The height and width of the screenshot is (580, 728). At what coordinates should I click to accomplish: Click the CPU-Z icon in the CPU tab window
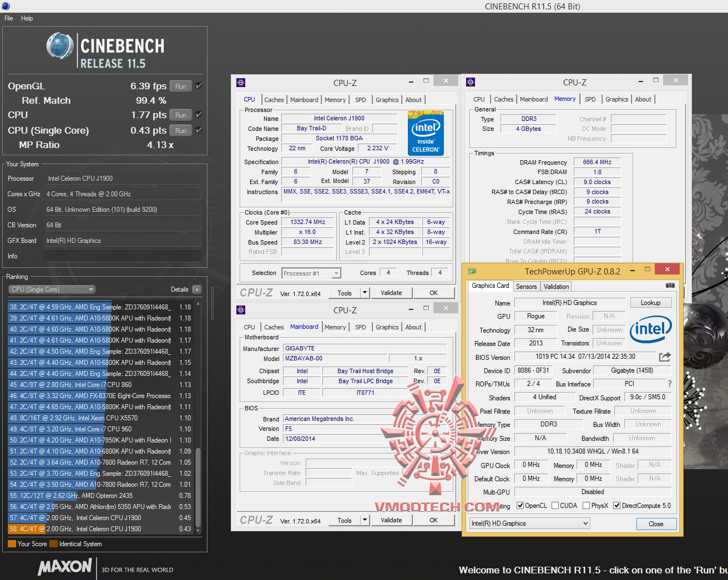(241, 83)
